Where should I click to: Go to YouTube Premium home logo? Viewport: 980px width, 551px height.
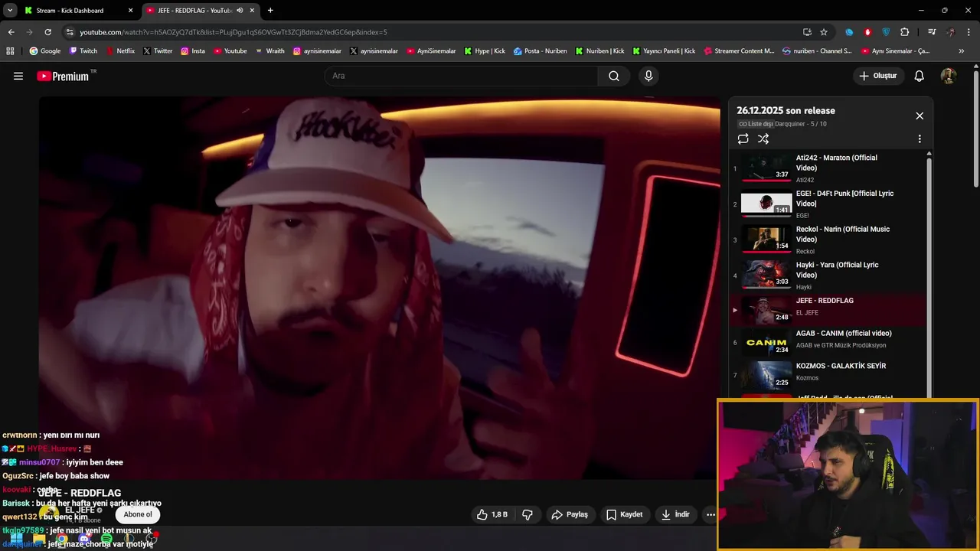pos(63,76)
